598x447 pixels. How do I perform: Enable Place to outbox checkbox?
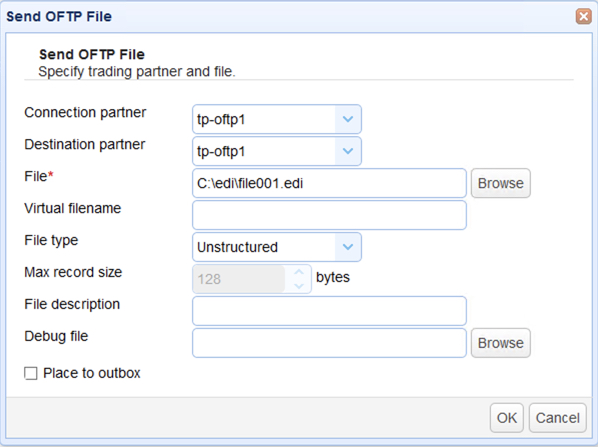[31, 373]
